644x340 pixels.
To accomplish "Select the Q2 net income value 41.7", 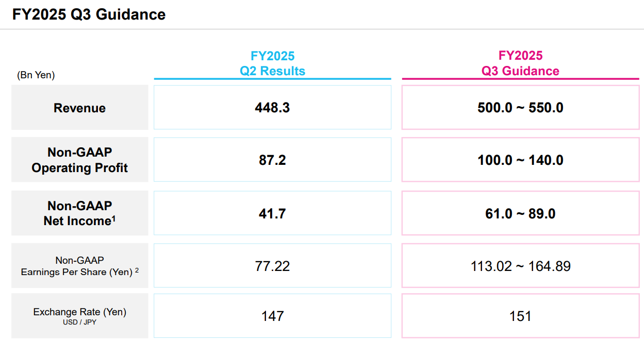I will [272, 213].
